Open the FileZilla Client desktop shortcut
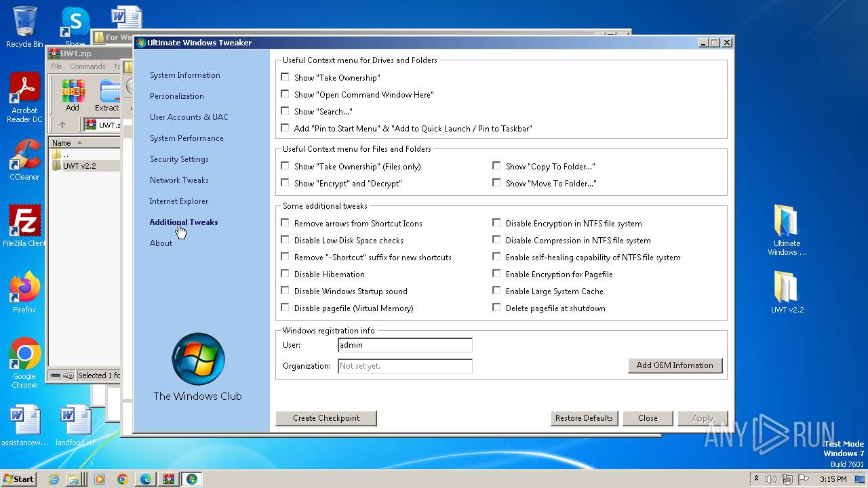The width and height of the screenshot is (868, 488). [x=24, y=226]
